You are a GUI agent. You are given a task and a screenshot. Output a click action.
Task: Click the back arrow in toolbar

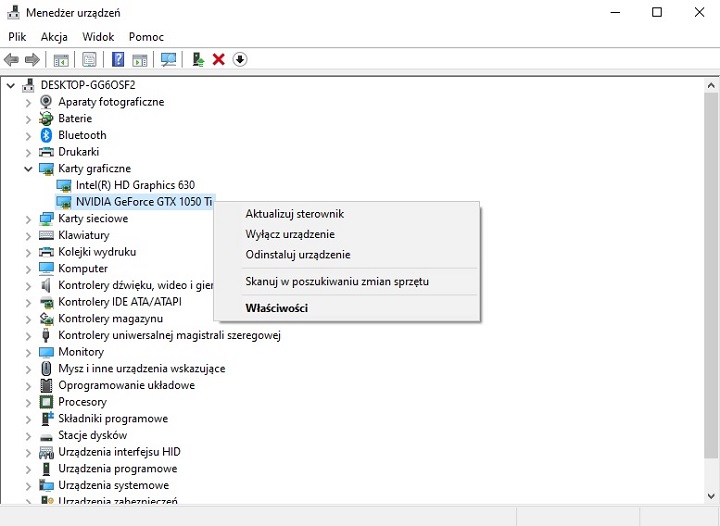pos(12,60)
